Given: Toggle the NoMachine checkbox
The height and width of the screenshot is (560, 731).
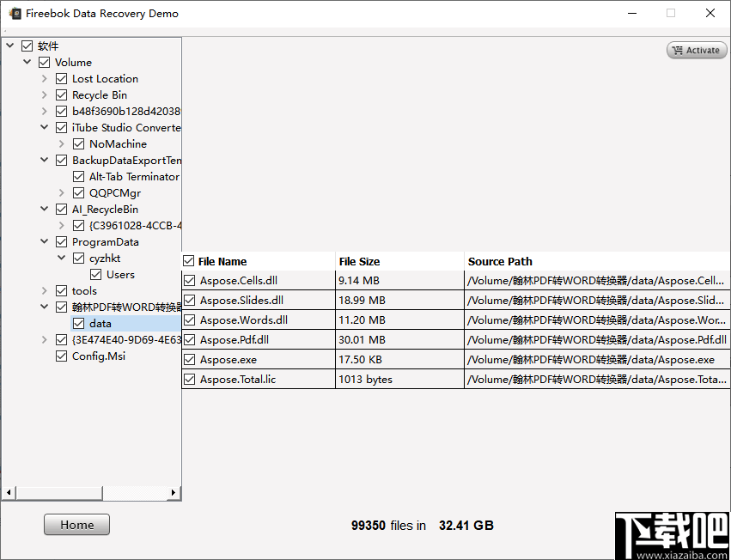Looking at the screenshot, I should click(x=78, y=143).
